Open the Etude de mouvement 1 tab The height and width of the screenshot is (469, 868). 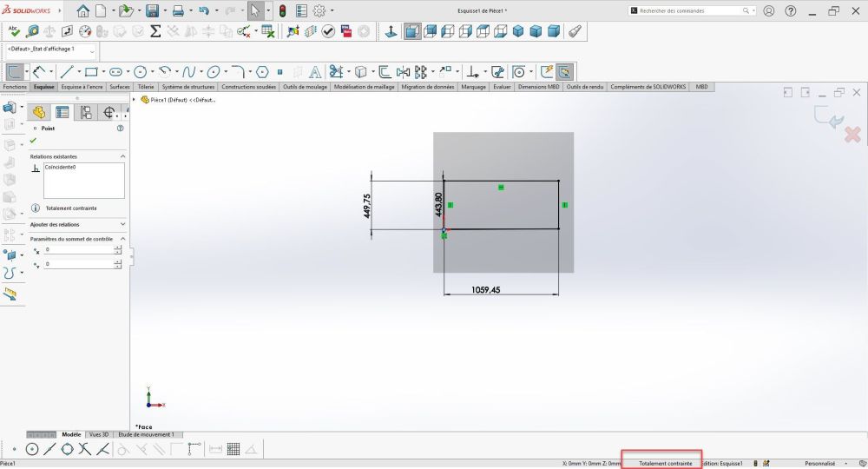coord(146,434)
